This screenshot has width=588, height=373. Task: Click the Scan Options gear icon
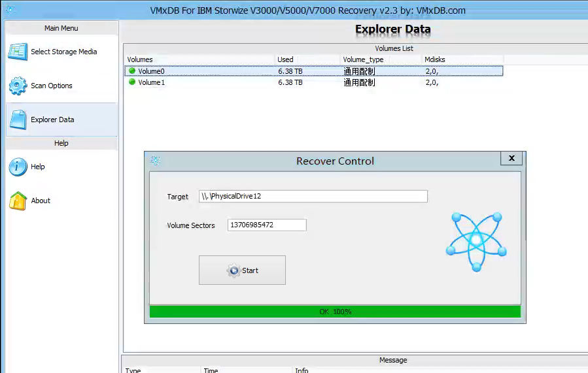(18, 86)
